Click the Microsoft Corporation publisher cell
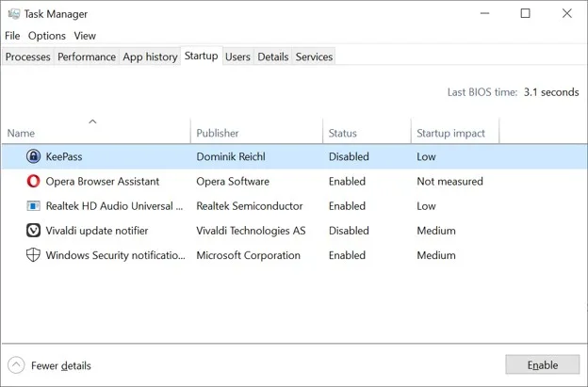 [x=248, y=255]
